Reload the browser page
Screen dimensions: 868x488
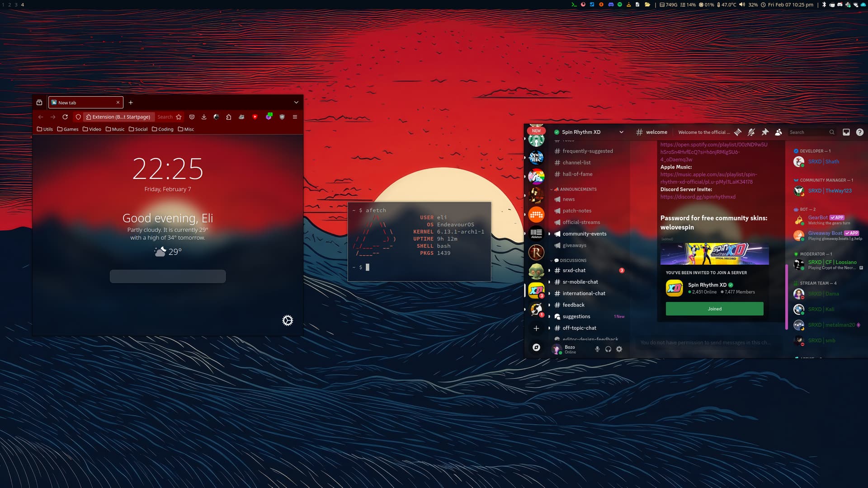click(65, 117)
